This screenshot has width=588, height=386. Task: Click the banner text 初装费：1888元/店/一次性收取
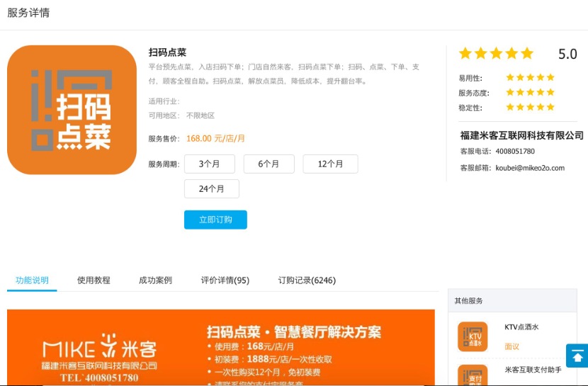(x=273, y=359)
